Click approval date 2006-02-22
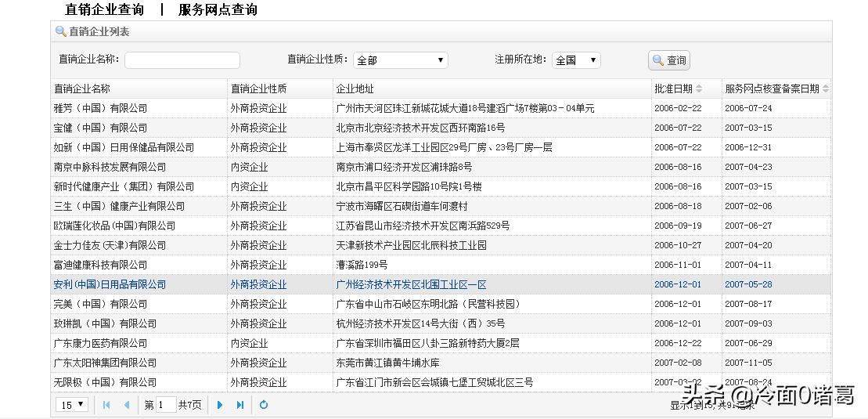Image resolution: width=868 pixels, height=419 pixels. (x=678, y=108)
